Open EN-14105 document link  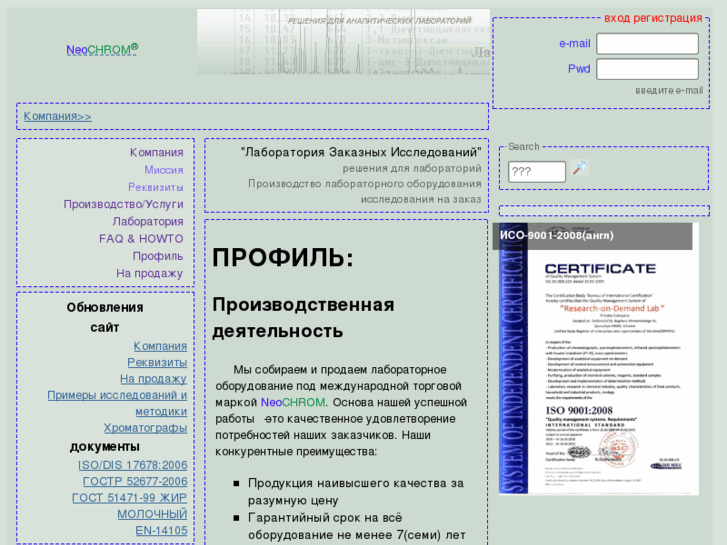point(161,530)
